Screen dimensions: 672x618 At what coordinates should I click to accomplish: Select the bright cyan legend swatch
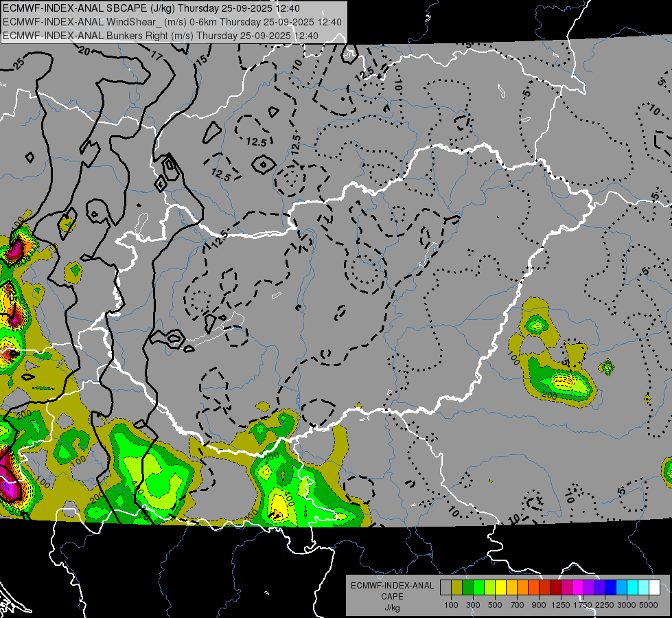[633, 587]
